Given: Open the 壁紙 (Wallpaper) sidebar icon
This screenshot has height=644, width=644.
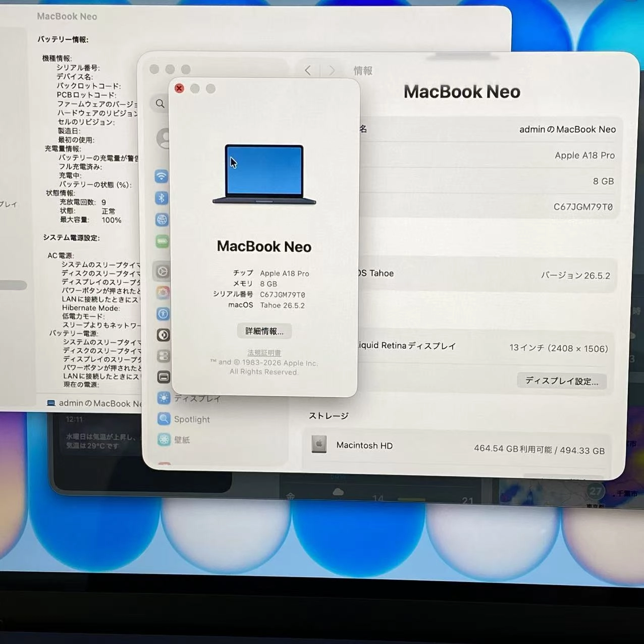Looking at the screenshot, I should (164, 440).
